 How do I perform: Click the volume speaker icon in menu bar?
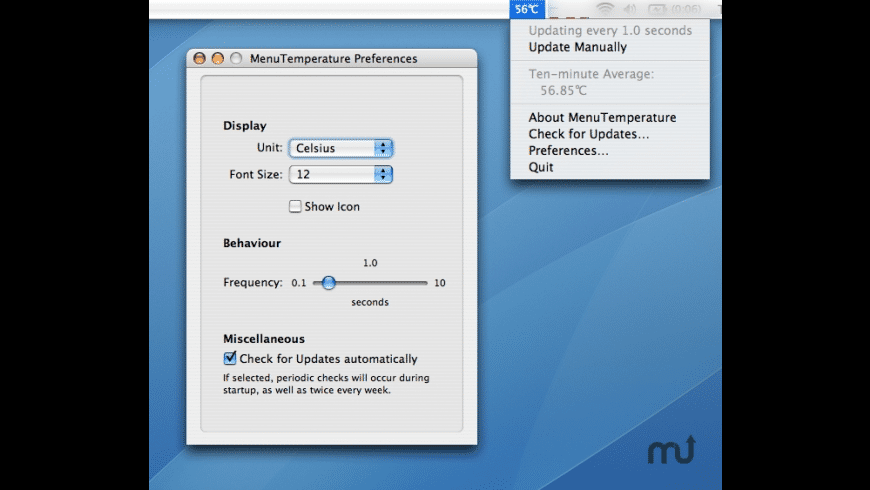point(630,9)
